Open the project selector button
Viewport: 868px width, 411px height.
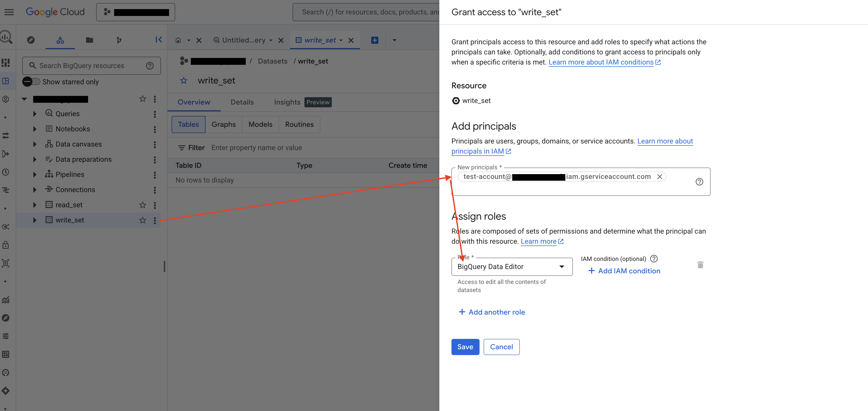click(135, 12)
